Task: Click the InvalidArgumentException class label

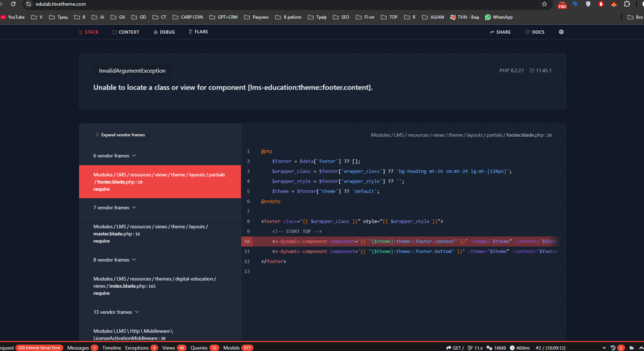Action: (132, 71)
